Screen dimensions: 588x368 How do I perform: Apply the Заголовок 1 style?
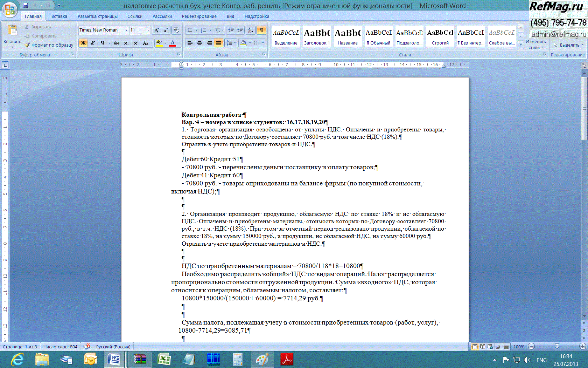point(317,36)
